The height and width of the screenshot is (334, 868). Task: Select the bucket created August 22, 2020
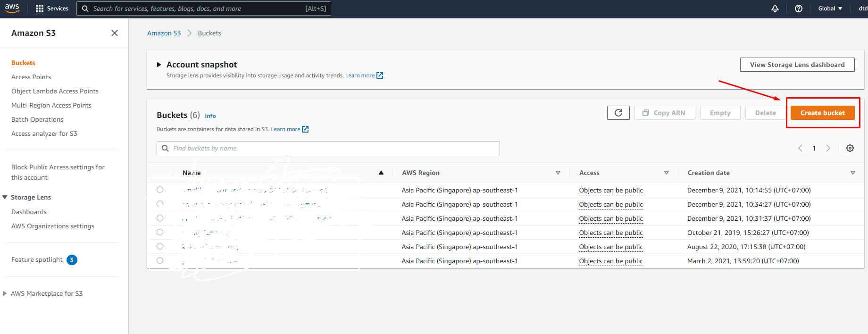[160, 246]
